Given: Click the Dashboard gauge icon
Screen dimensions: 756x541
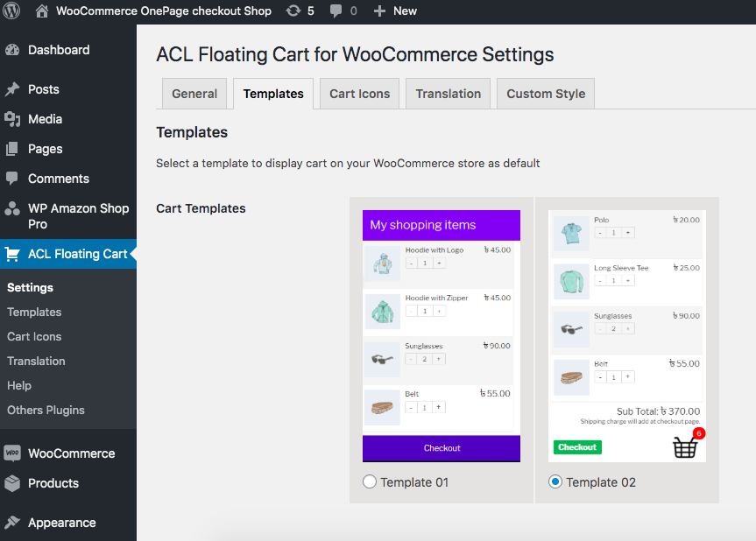Looking at the screenshot, I should pos(12,50).
